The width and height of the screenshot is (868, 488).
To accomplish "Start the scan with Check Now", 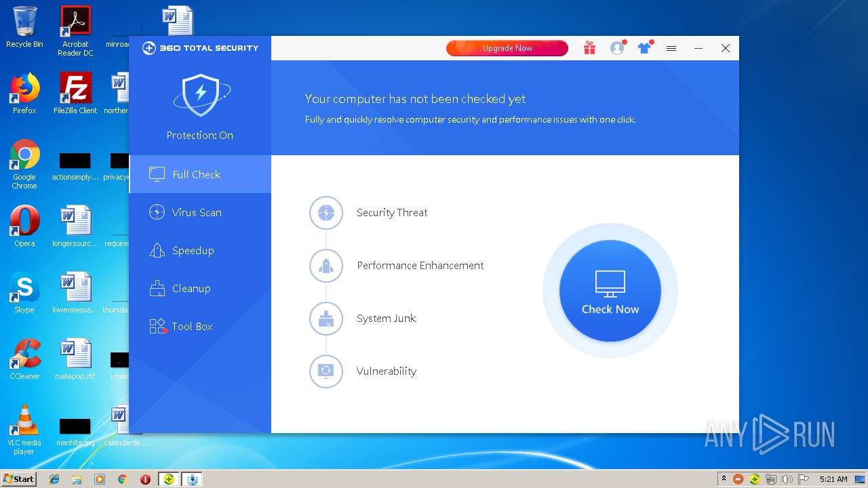I will click(x=610, y=291).
